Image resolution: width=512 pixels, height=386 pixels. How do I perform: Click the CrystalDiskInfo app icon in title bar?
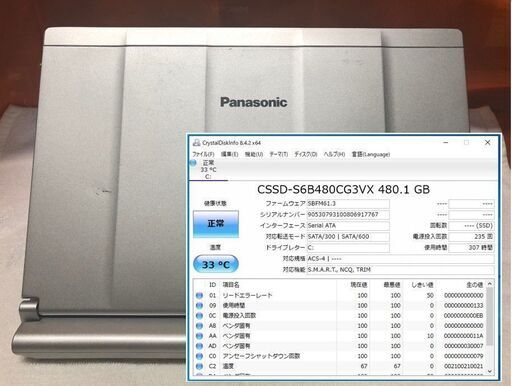pyautogui.click(x=197, y=143)
